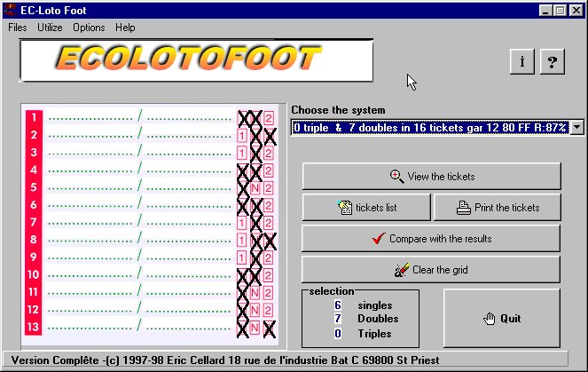Click the EC-Loto Foot title bar icon
Image resolution: width=588 pixels, height=372 pixels.
(11, 10)
